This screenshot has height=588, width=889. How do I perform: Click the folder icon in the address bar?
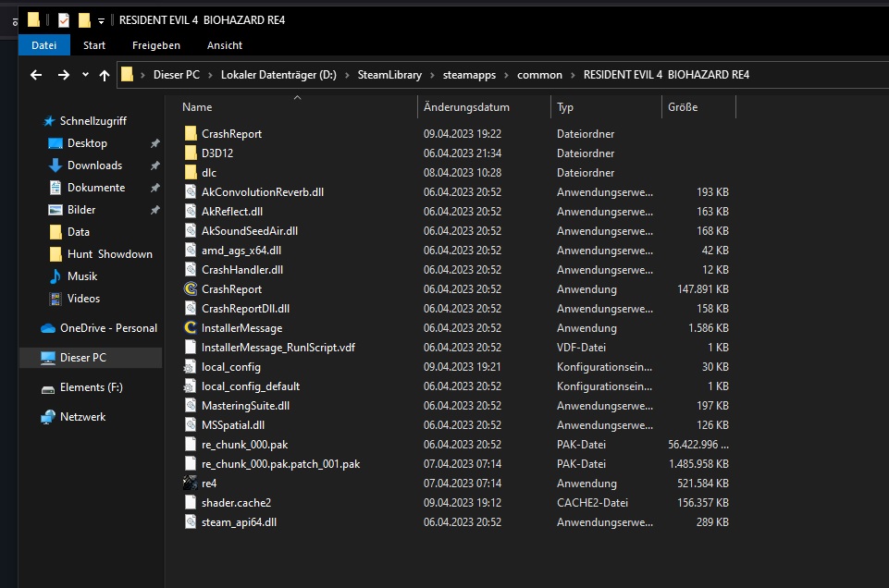pos(126,74)
